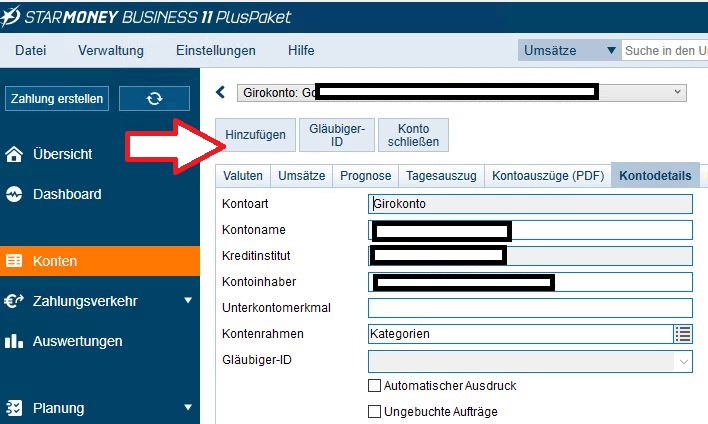The height and width of the screenshot is (424, 708).
Task: Open the Datei menu
Action: (30, 50)
